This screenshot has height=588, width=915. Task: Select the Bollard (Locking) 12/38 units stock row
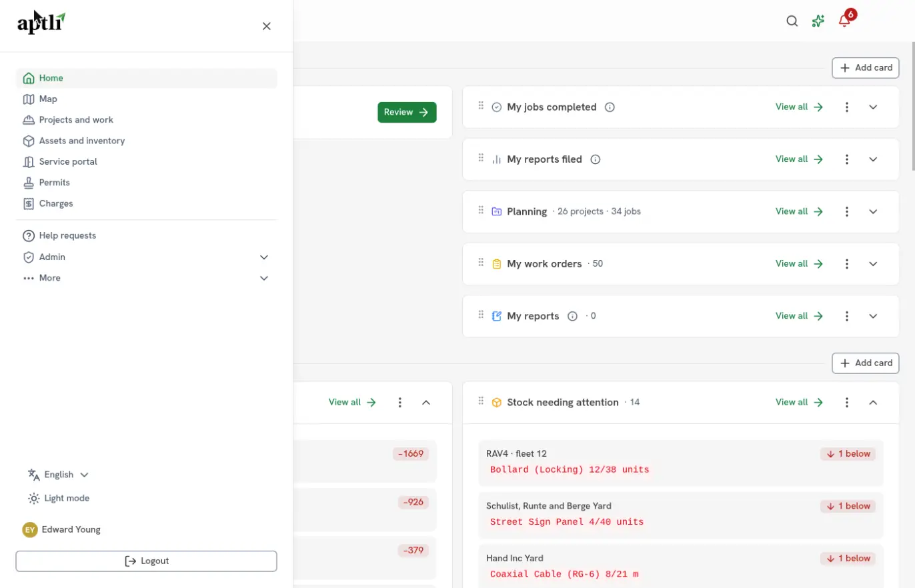click(x=681, y=463)
